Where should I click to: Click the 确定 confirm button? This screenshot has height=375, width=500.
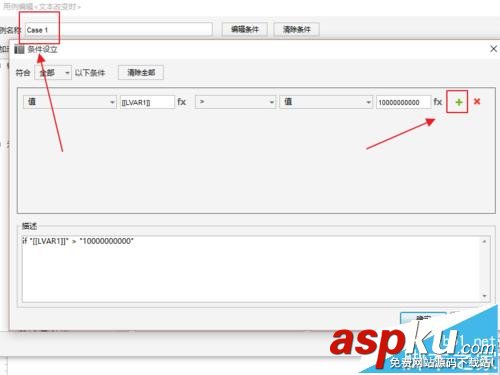423,318
